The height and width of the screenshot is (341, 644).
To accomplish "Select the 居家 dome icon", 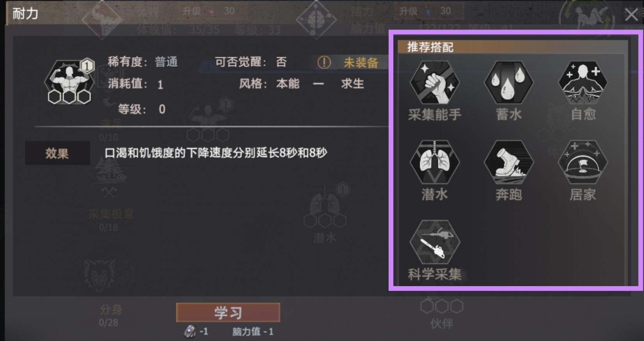I will click(x=583, y=162).
